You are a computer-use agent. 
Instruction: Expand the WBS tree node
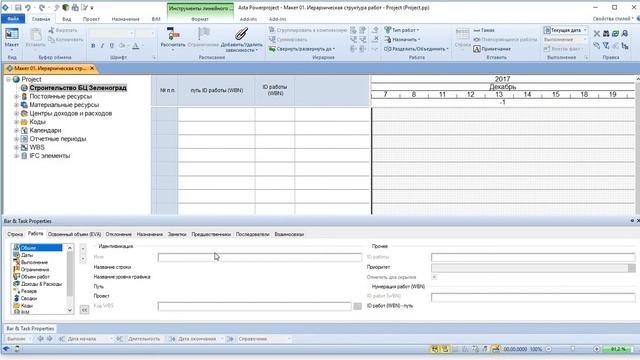[17, 147]
